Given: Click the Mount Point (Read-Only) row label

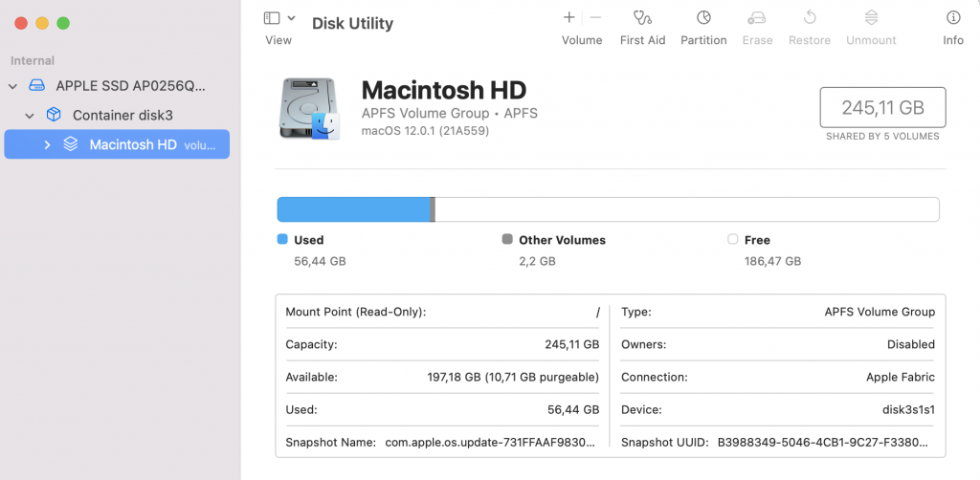Looking at the screenshot, I should click(x=356, y=312).
